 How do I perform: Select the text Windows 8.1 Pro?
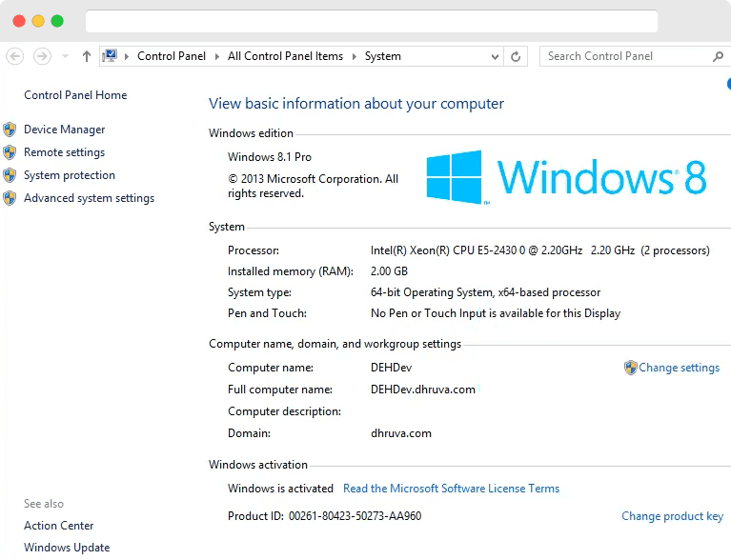pos(270,157)
